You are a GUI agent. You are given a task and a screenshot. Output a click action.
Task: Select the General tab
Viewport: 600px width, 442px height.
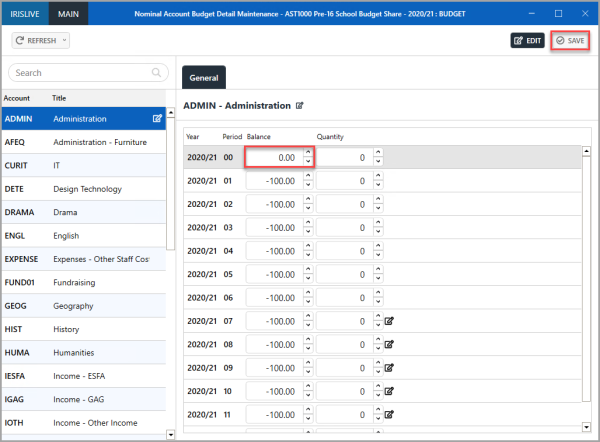coord(204,77)
